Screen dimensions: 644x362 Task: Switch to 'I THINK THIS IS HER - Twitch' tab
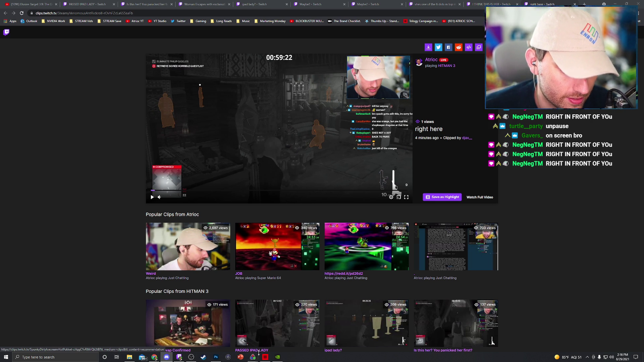tap(492, 4)
